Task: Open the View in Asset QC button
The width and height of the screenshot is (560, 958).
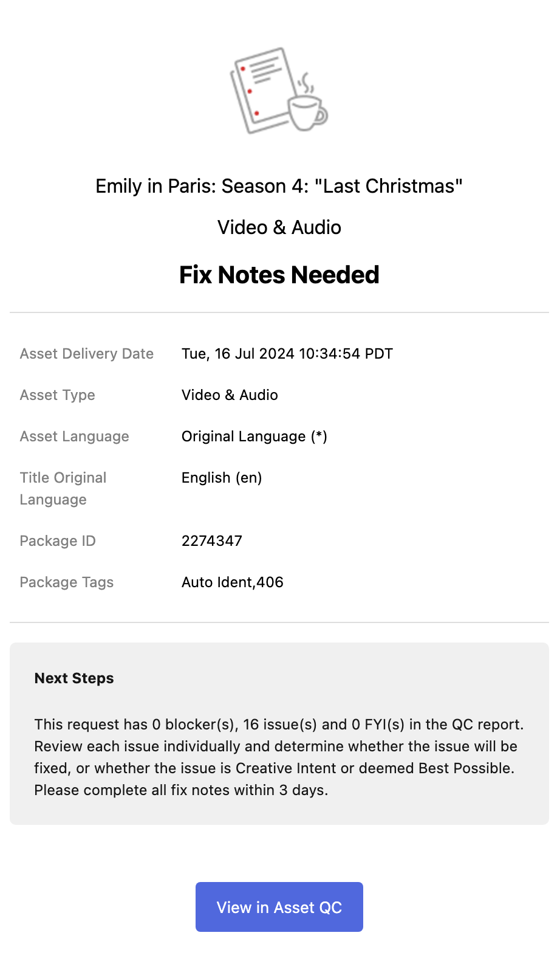Action: [279, 907]
